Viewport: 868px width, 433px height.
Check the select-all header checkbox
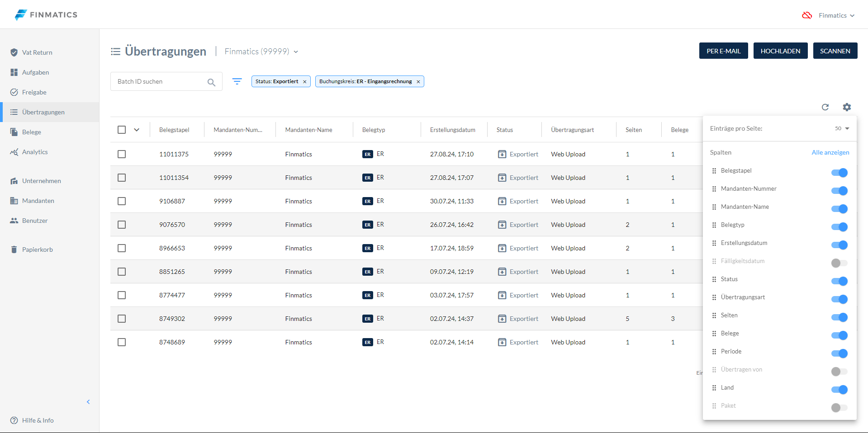[122, 130]
